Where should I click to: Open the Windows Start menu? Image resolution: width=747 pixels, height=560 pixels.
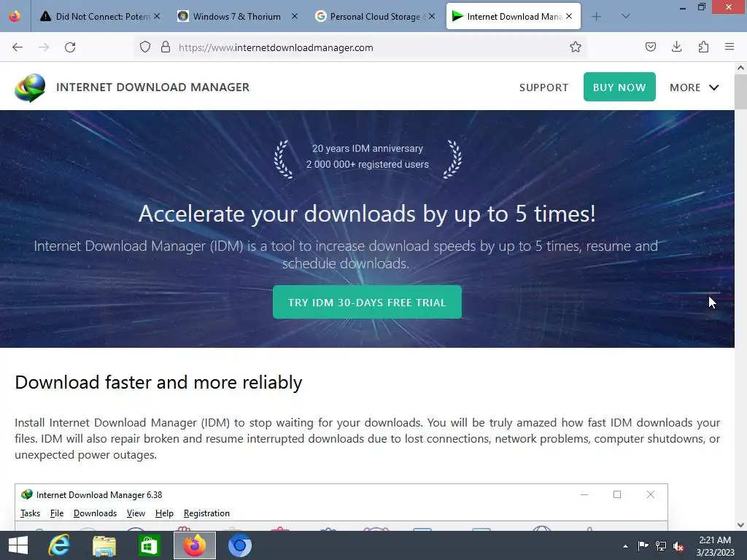point(18,545)
